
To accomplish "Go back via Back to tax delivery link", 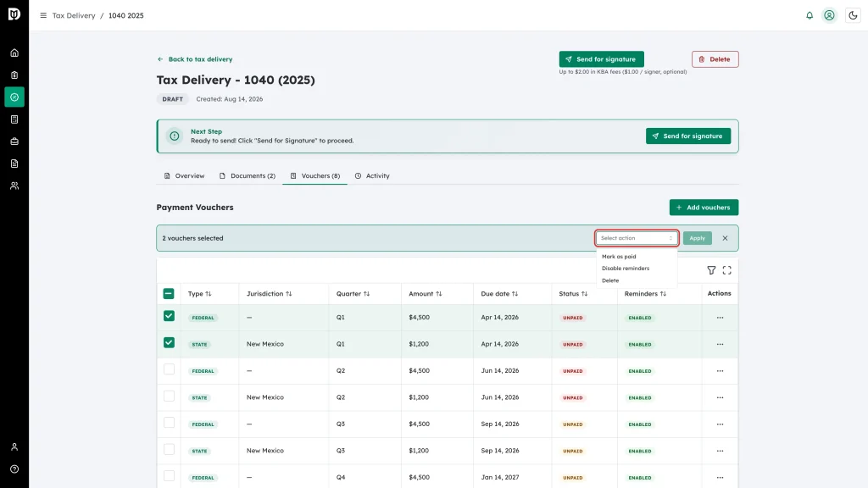I will [195, 59].
